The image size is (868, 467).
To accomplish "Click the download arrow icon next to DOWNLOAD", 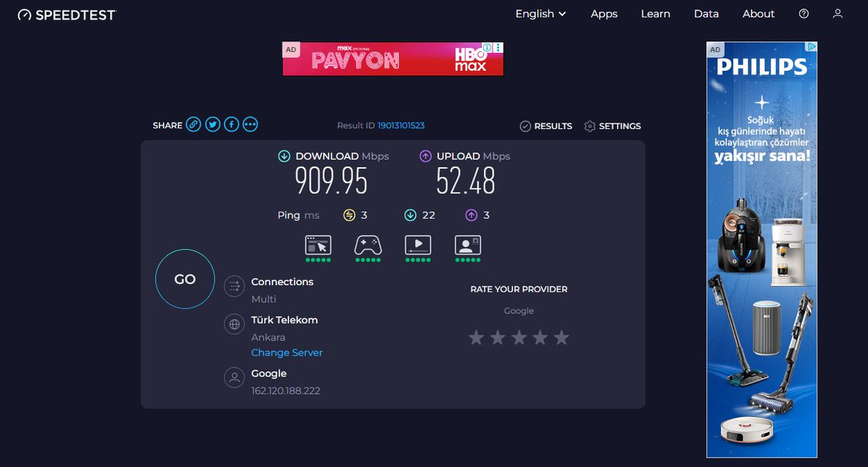I will (x=284, y=156).
